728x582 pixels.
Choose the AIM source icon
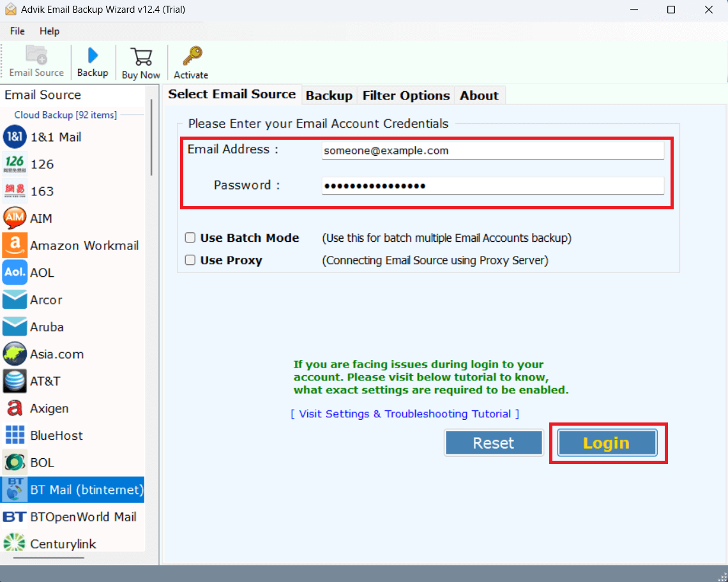click(15, 218)
